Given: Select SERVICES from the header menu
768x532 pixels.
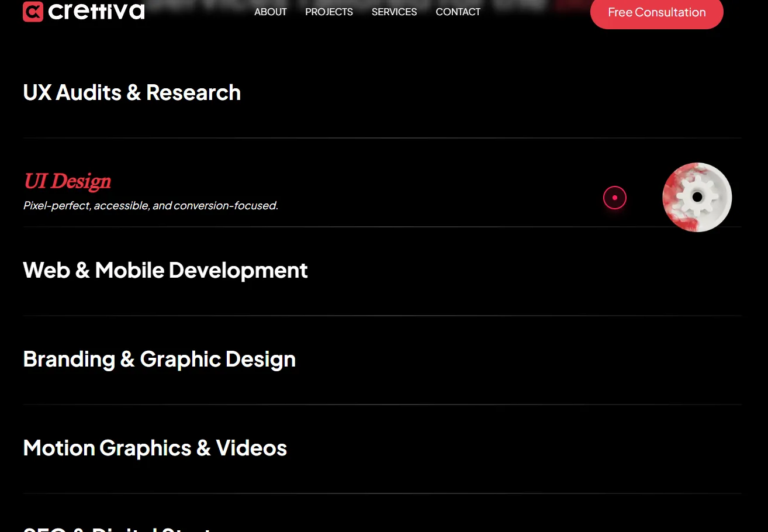Looking at the screenshot, I should [394, 12].
